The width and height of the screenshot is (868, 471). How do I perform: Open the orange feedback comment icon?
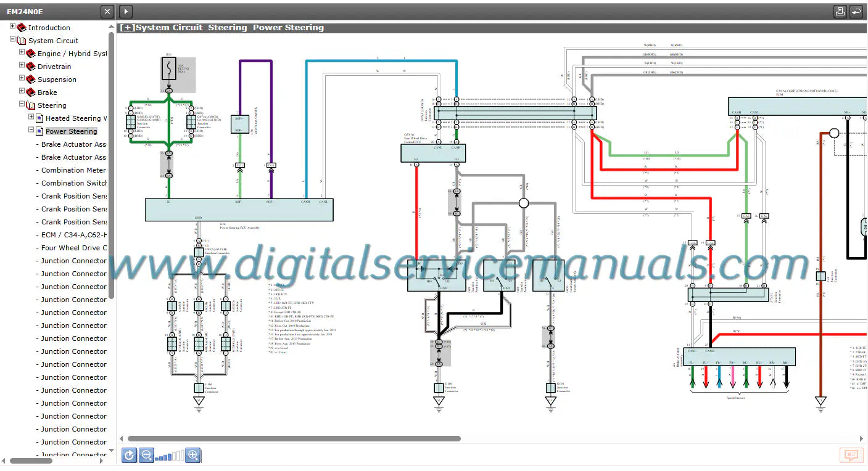[x=851, y=455]
